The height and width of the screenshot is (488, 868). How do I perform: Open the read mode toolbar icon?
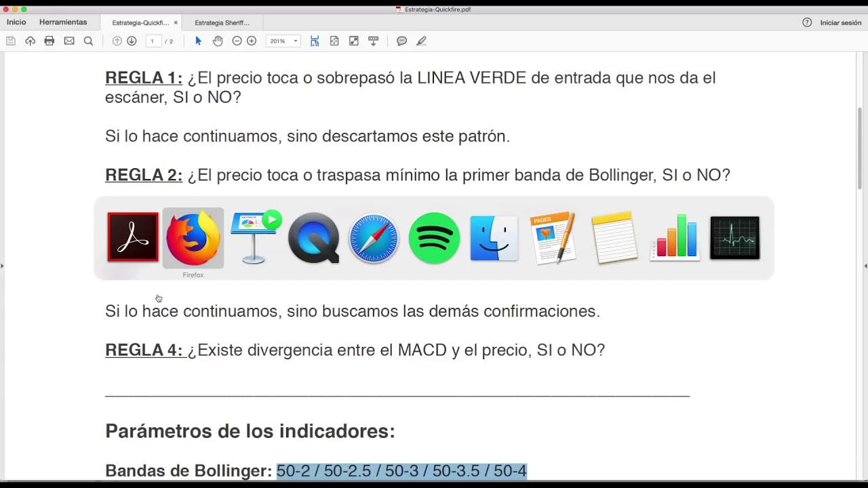pos(373,41)
